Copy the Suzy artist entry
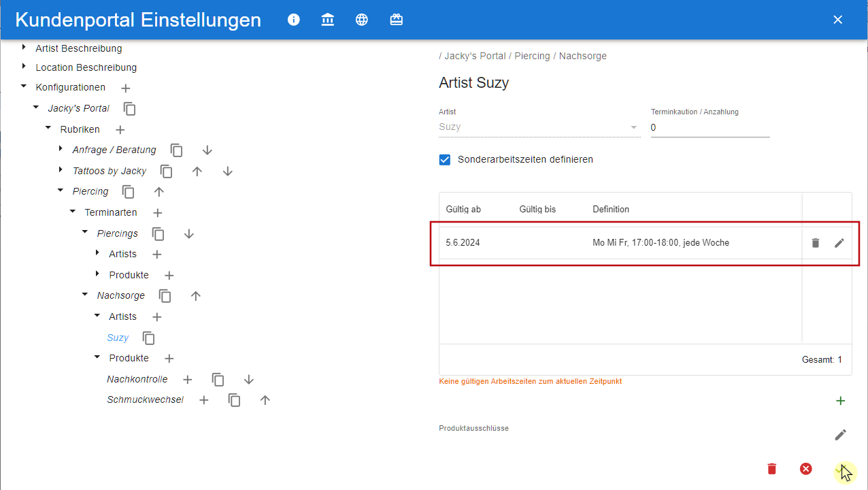Image resolution: width=868 pixels, height=490 pixels. 149,338
